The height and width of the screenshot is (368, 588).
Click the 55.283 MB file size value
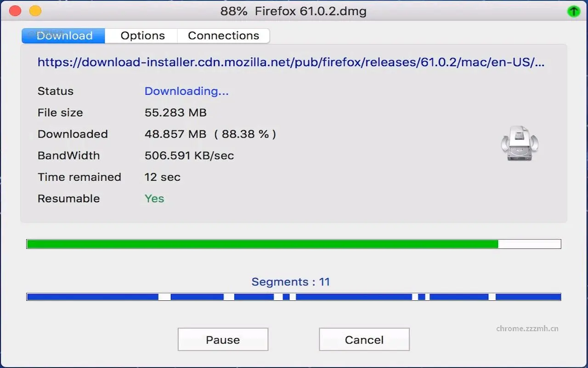(x=175, y=113)
